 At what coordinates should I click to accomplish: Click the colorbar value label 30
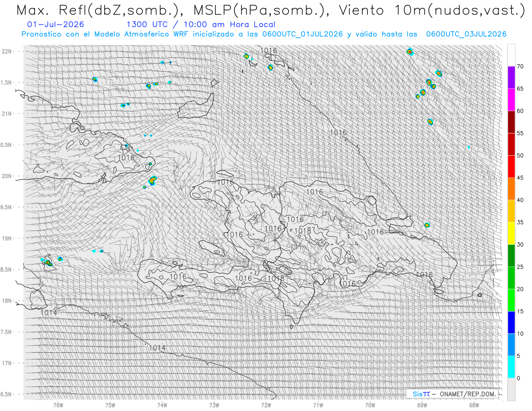tap(520, 245)
